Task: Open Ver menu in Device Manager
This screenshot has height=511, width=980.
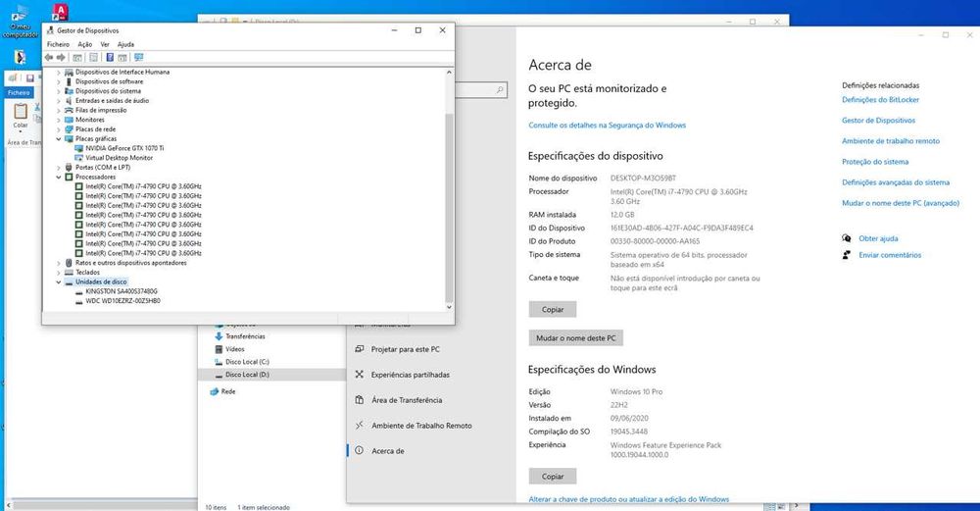Action: (105, 44)
